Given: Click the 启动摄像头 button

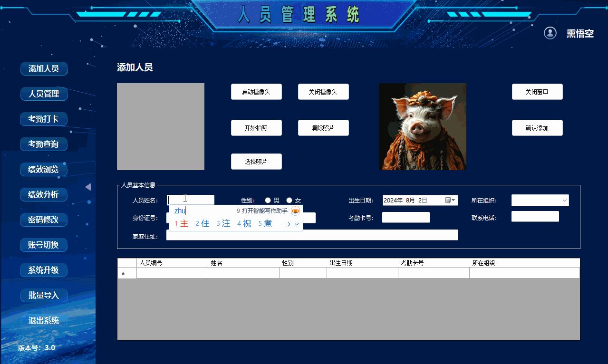Looking at the screenshot, I should [x=256, y=92].
